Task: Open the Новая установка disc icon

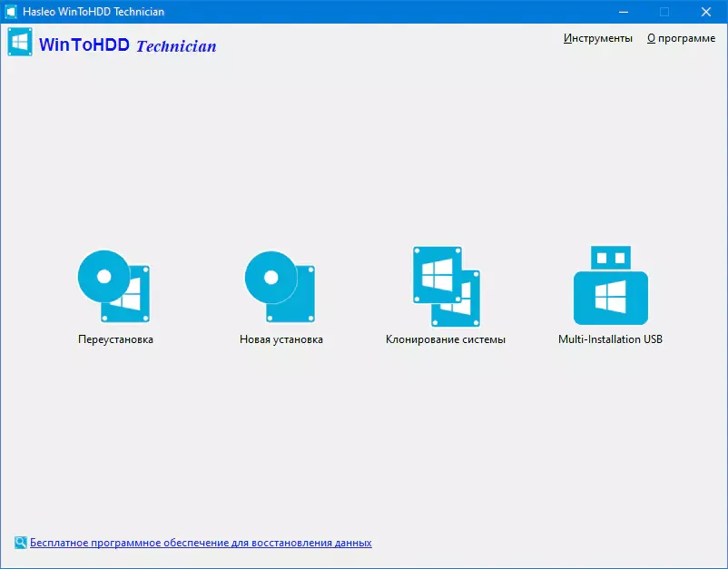Action: coord(280,287)
